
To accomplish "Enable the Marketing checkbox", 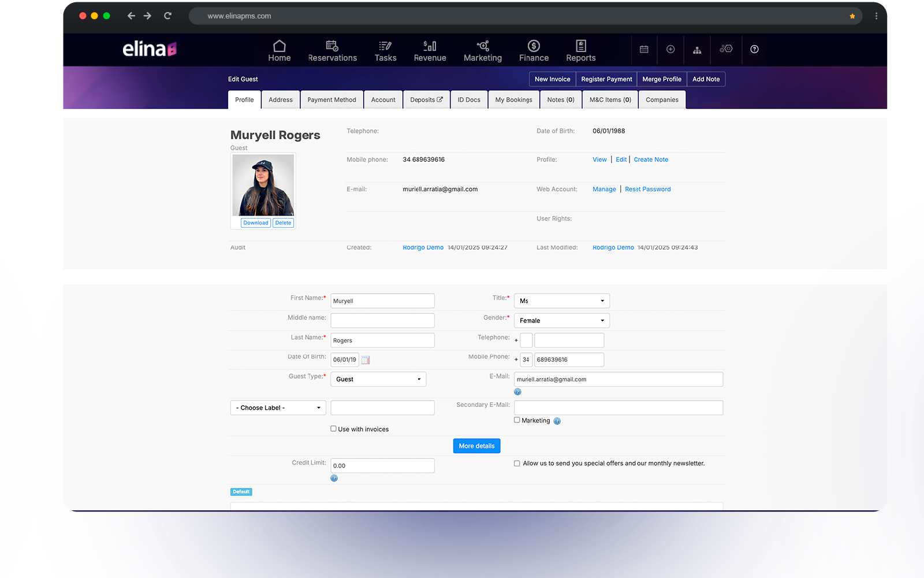I will 517,420.
